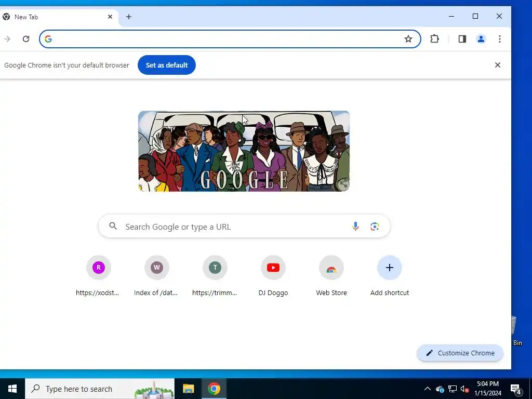Open File Explorer from the taskbar

click(x=188, y=389)
